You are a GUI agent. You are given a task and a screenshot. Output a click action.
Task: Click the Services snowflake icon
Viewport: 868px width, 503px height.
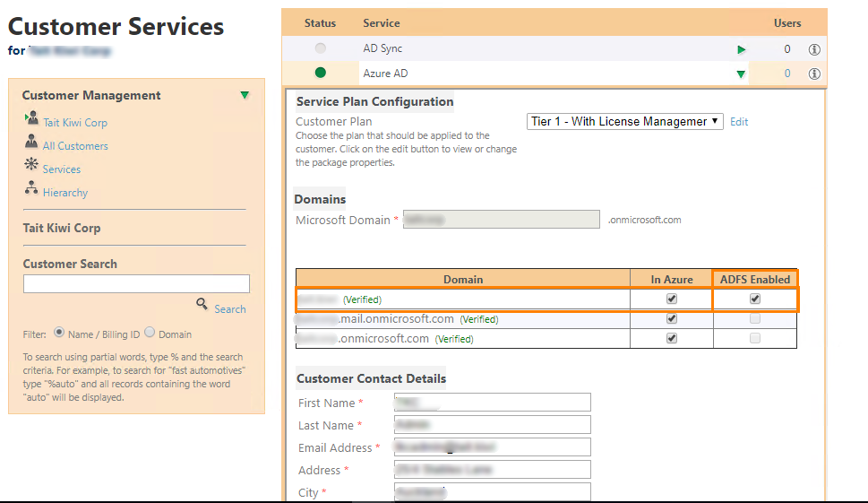pos(31,165)
